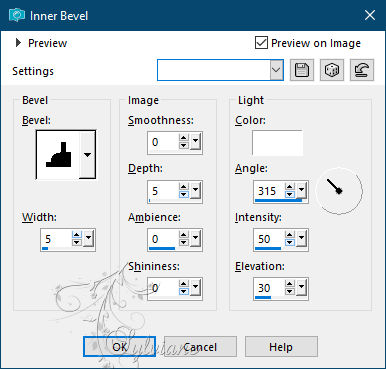Decrease Width with the down spinner arrow
The image size is (386, 369).
(x=77, y=242)
